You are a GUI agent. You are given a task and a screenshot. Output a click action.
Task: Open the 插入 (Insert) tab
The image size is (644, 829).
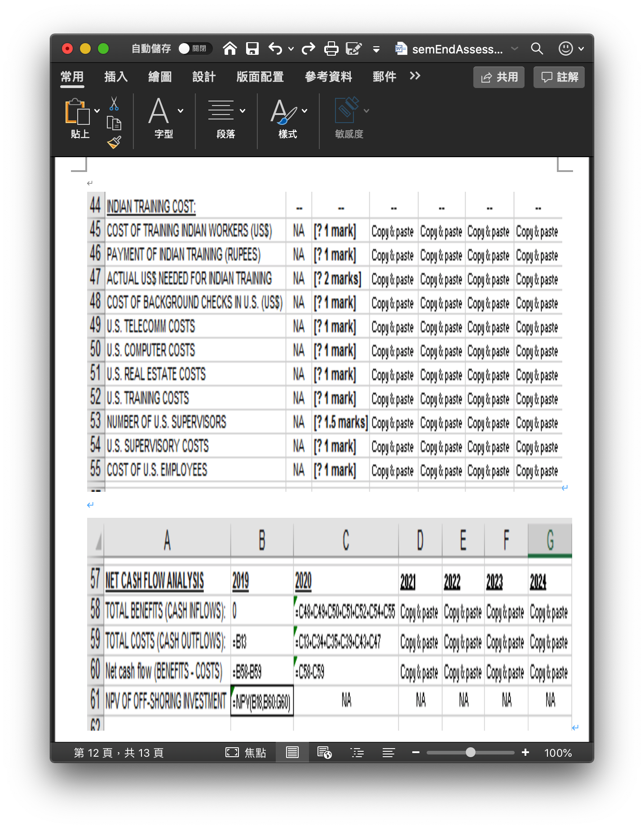coord(116,77)
